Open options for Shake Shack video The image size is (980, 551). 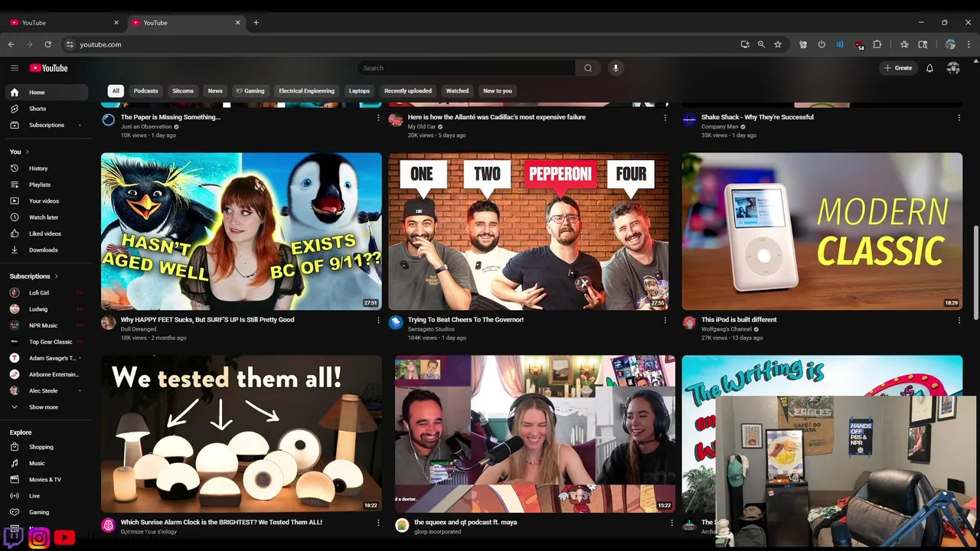(x=959, y=118)
